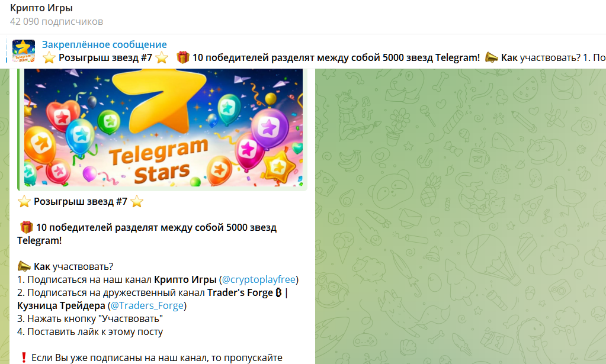Open the pinned message thumbnail image
606x364 pixels.
[24, 51]
